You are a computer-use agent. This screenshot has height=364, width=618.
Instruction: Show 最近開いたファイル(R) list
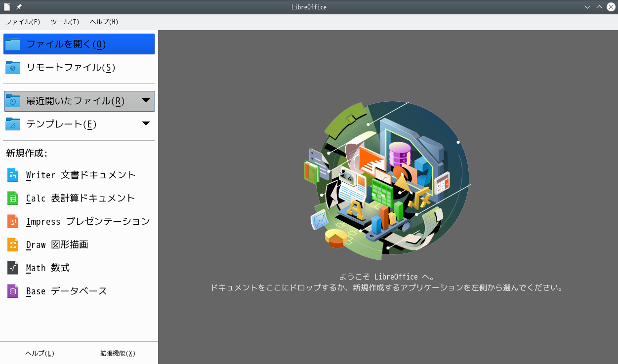[x=79, y=101]
